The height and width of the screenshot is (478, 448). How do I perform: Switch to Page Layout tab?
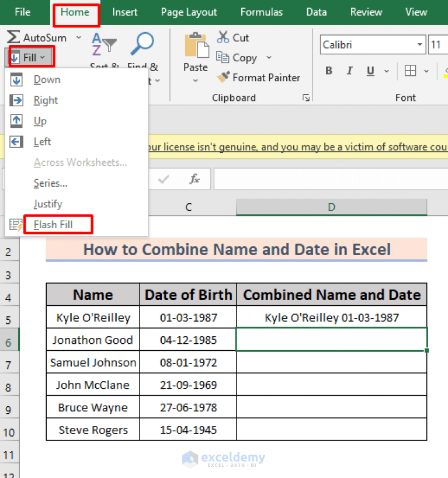click(189, 12)
